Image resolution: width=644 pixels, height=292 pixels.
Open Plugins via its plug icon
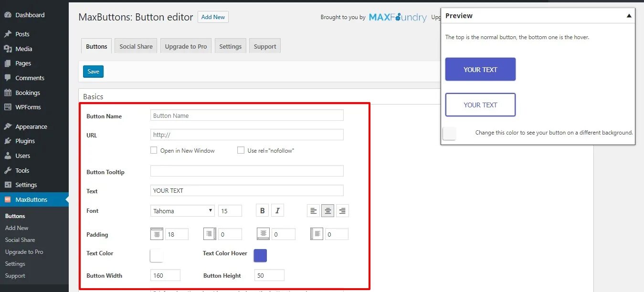pos(8,141)
